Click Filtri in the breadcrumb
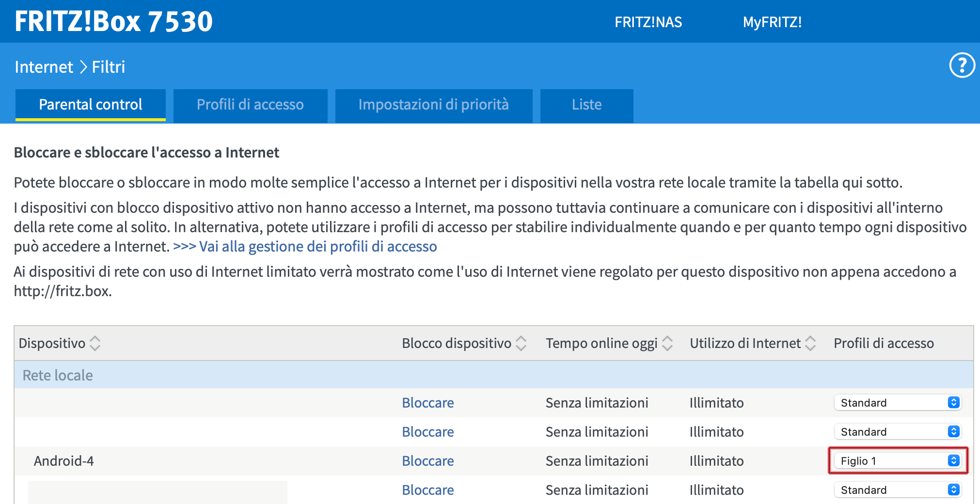This screenshot has height=504, width=980. [109, 67]
